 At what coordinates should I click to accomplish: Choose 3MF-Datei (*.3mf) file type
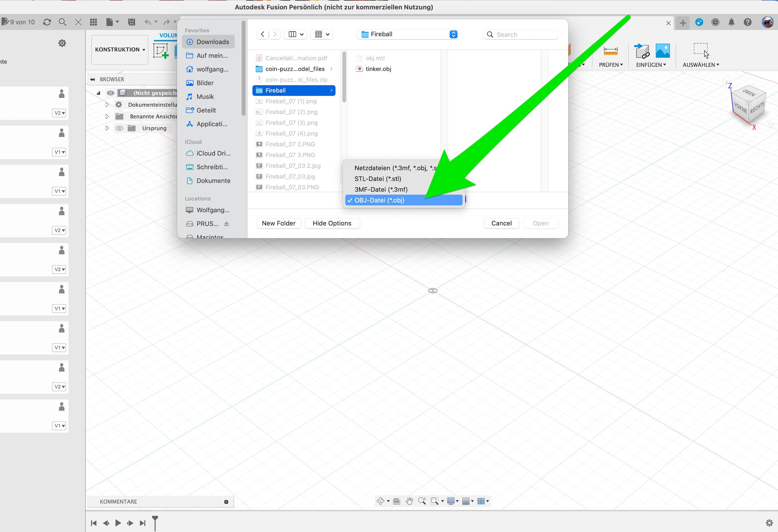[404, 190]
